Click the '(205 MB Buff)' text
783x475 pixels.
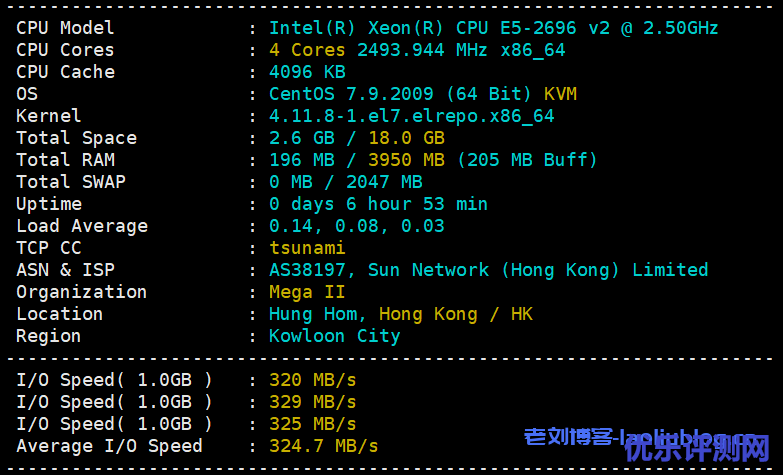tap(527, 160)
